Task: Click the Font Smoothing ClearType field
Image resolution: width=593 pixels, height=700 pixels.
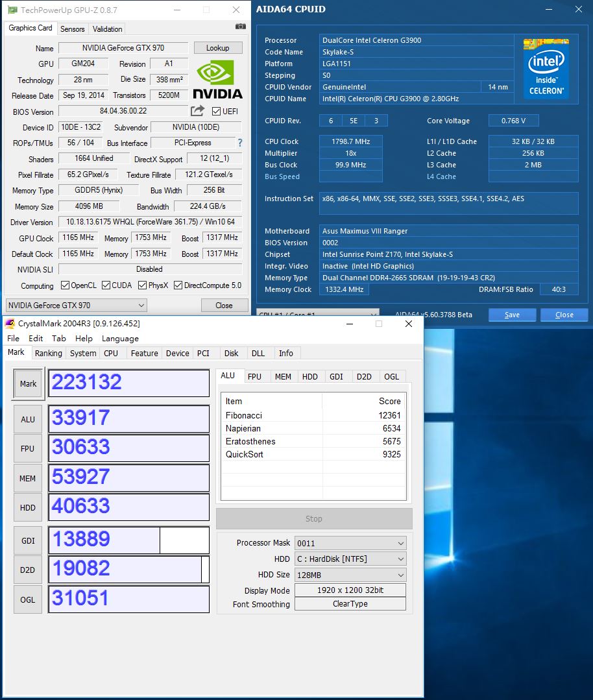Action: pos(350,603)
